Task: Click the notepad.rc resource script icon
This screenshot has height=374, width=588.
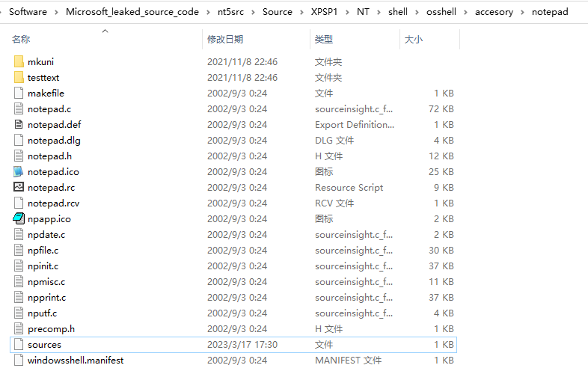Action: [19, 187]
